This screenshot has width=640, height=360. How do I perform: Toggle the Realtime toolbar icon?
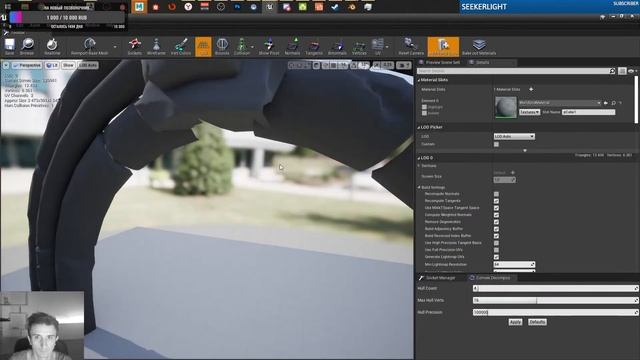[52, 47]
